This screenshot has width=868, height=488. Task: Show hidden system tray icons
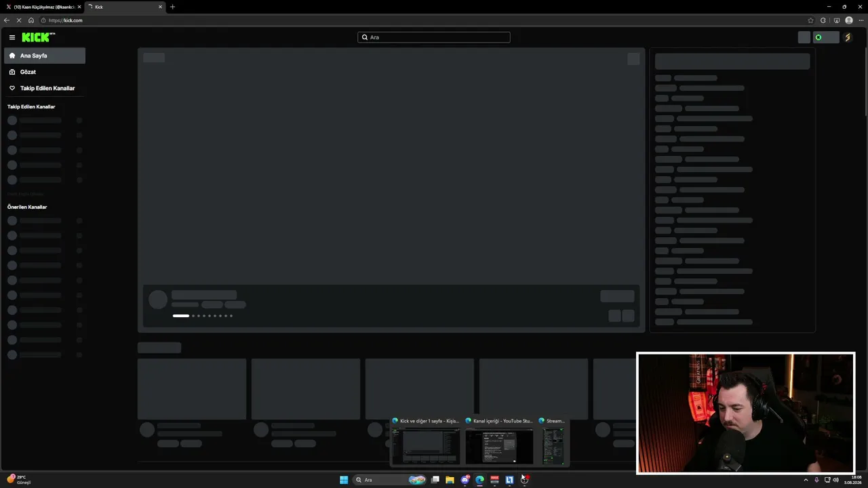tap(806, 480)
